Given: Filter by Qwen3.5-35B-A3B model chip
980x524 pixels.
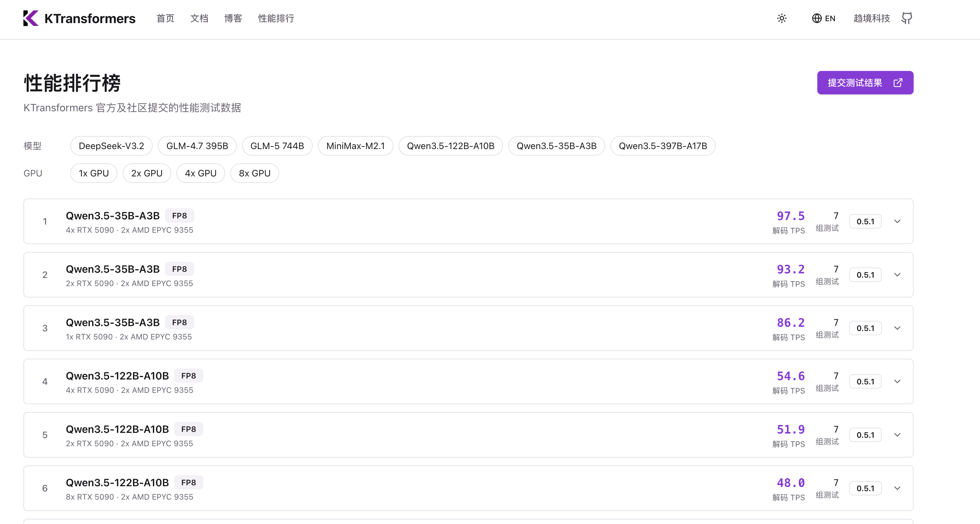Looking at the screenshot, I should (557, 146).
